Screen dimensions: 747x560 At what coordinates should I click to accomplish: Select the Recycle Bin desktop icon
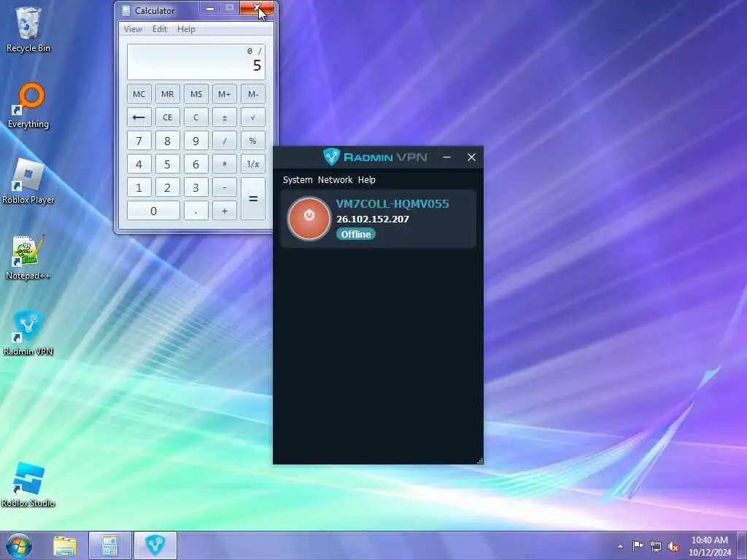28,29
